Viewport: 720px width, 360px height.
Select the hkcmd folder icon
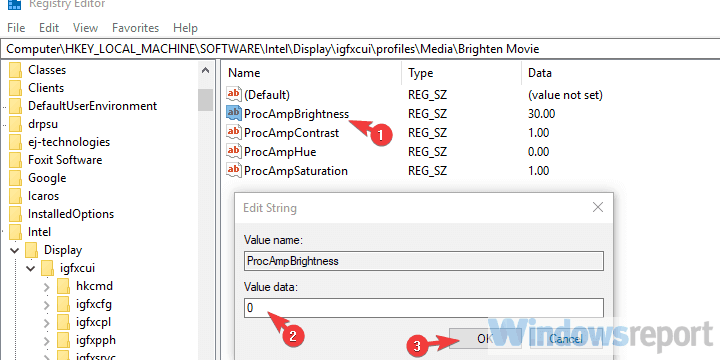[x=63, y=286]
